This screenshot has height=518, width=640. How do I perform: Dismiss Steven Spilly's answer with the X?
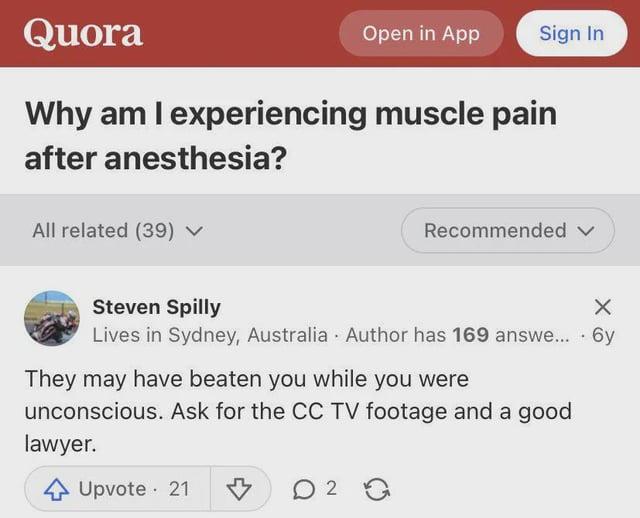(x=602, y=307)
